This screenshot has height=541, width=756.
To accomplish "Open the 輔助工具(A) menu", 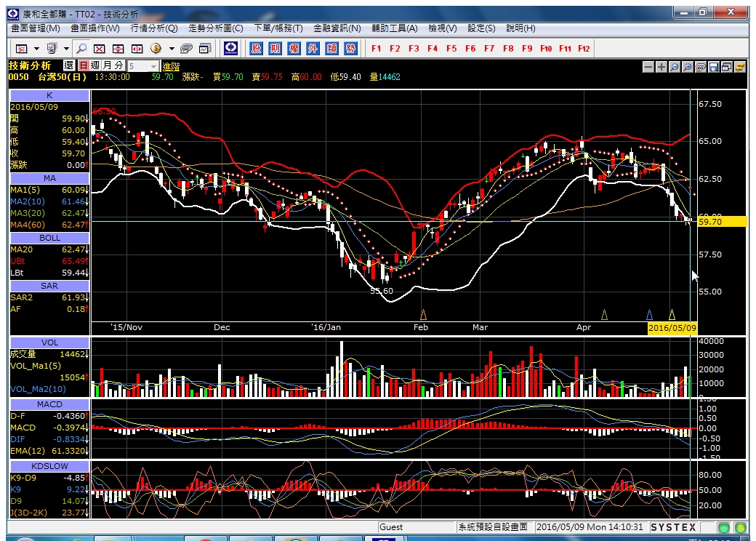I will pyautogui.click(x=395, y=28).
